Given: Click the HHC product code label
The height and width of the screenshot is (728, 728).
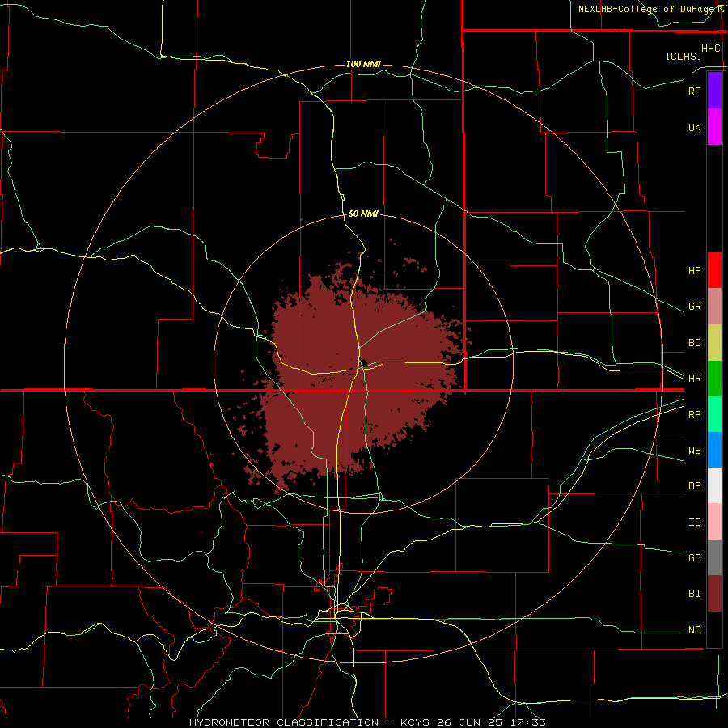Looking at the screenshot, I should coord(711,49).
